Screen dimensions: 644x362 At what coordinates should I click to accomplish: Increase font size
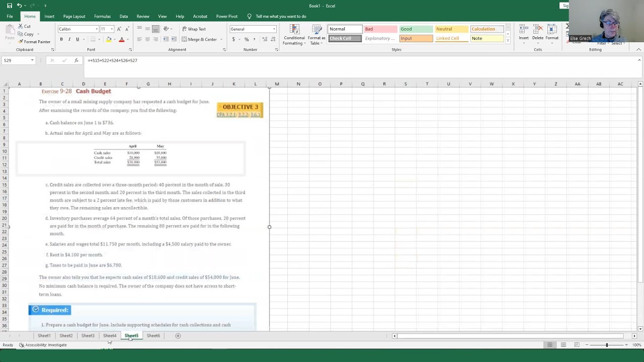(119, 29)
